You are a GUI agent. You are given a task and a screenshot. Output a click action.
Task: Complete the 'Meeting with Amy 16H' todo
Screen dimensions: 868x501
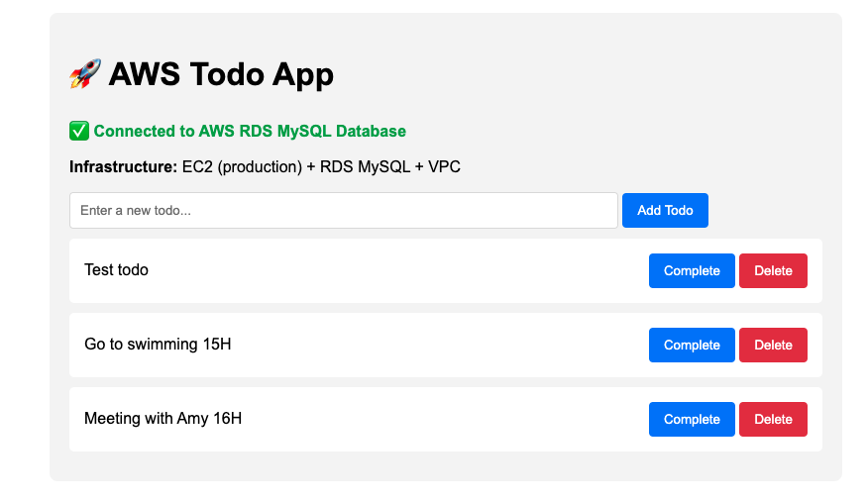(x=692, y=419)
